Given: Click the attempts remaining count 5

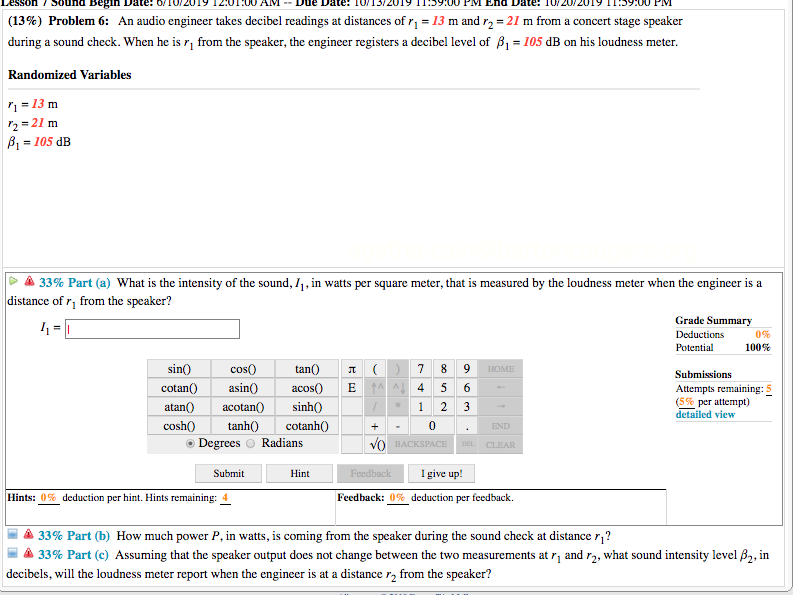Looking at the screenshot, I should (769, 389).
